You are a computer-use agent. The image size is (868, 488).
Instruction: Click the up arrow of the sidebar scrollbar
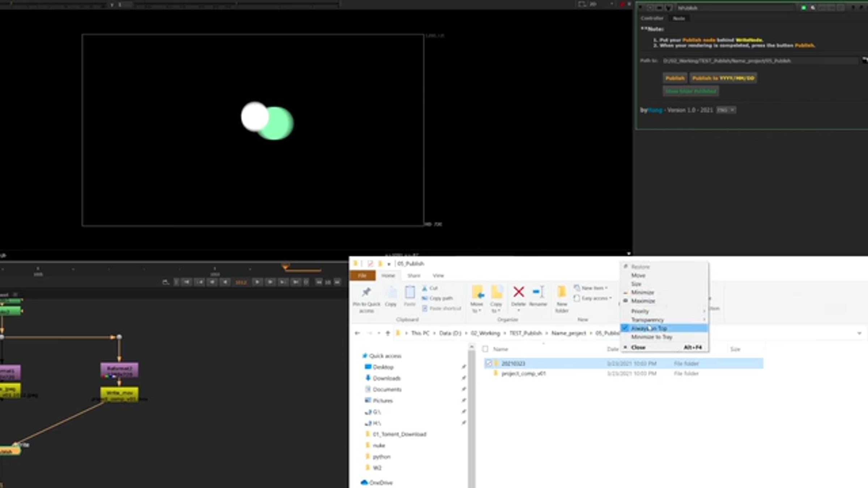point(471,347)
